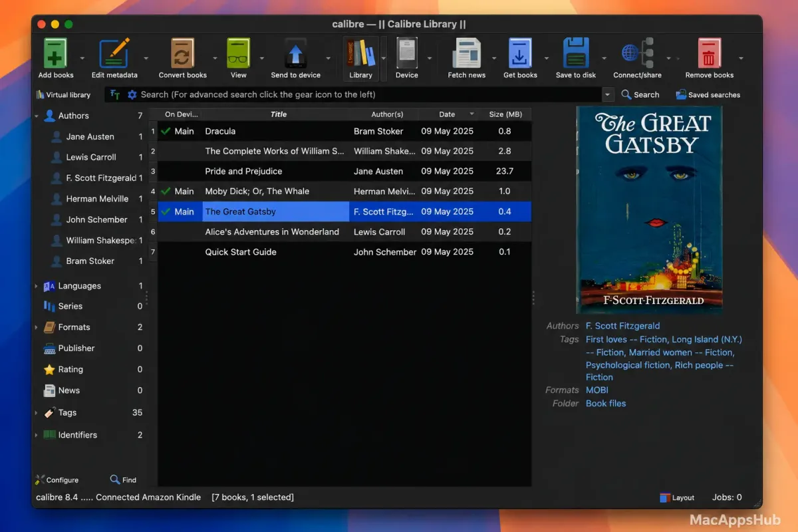
Task: Open Saved searches
Action: [708, 94]
